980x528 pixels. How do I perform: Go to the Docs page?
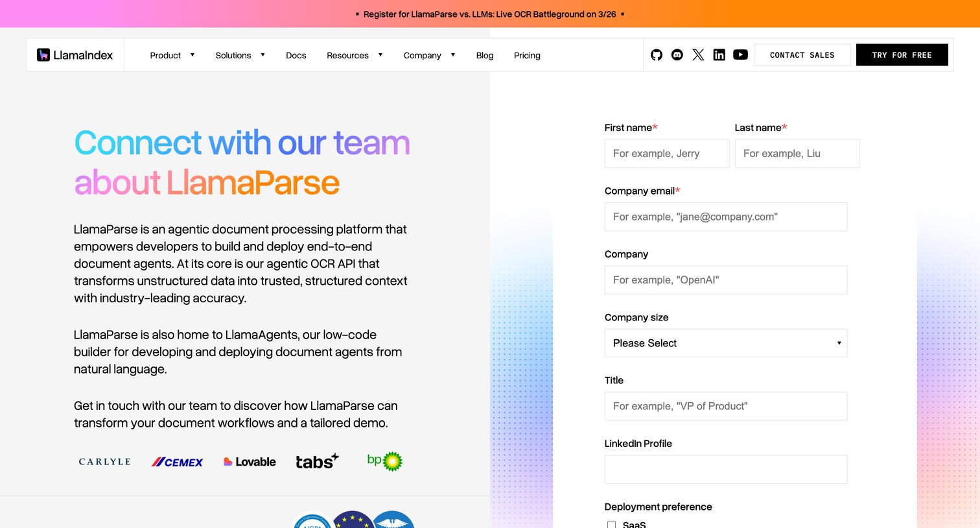coord(296,55)
